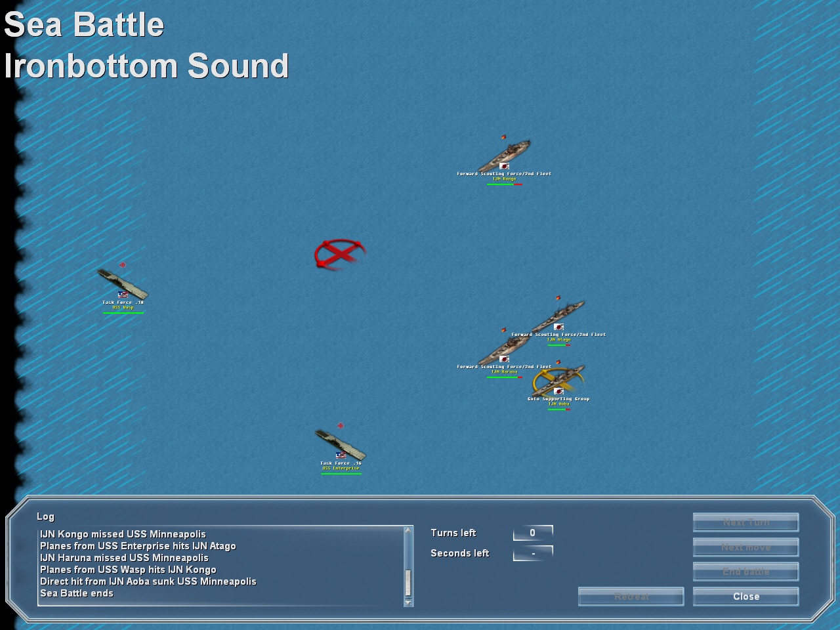Click USS Wasp's green health bar
Screen dimensions: 840x630
122,313
